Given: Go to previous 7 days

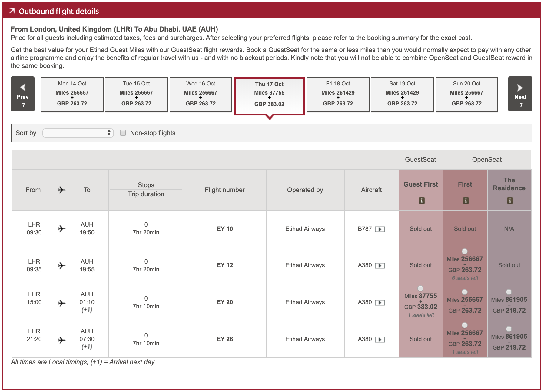Looking at the screenshot, I should pyautogui.click(x=23, y=94).
